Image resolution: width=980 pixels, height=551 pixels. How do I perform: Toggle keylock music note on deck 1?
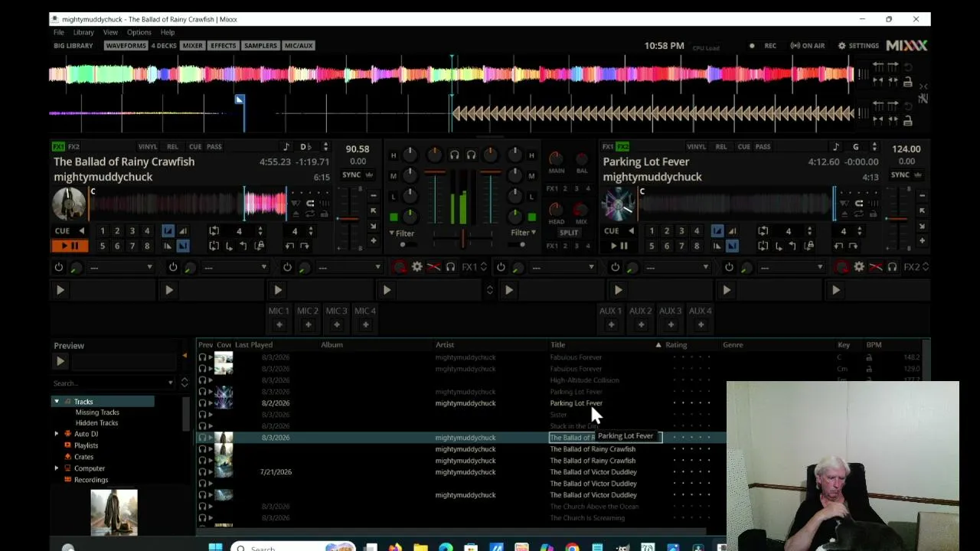pos(286,147)
